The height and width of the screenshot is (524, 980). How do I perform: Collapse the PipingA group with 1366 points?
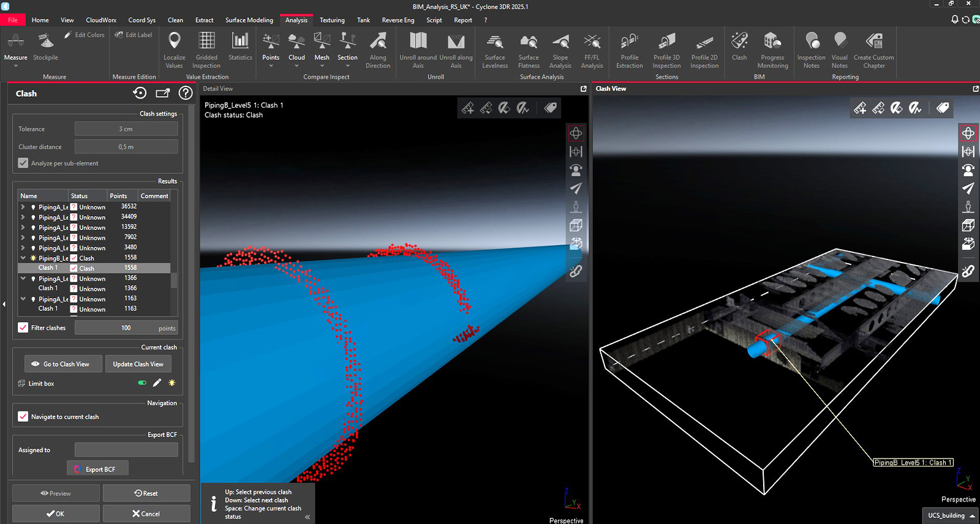[23, 278]
